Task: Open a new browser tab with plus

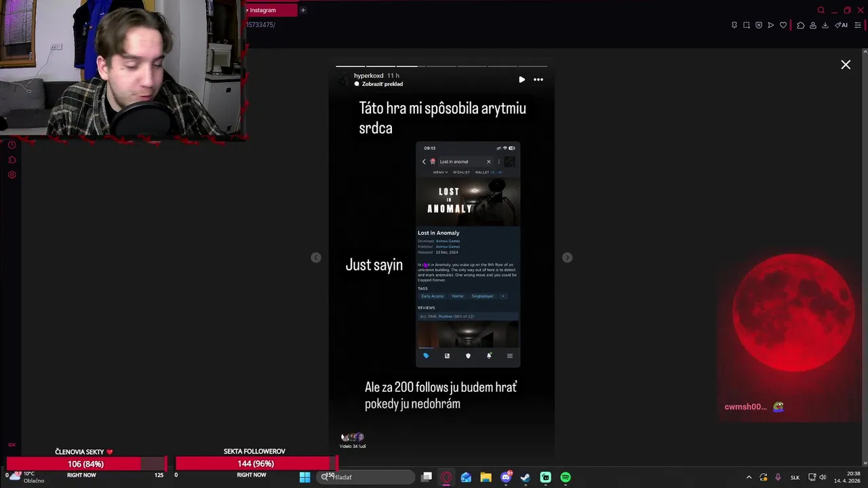Action: [303, 10]
